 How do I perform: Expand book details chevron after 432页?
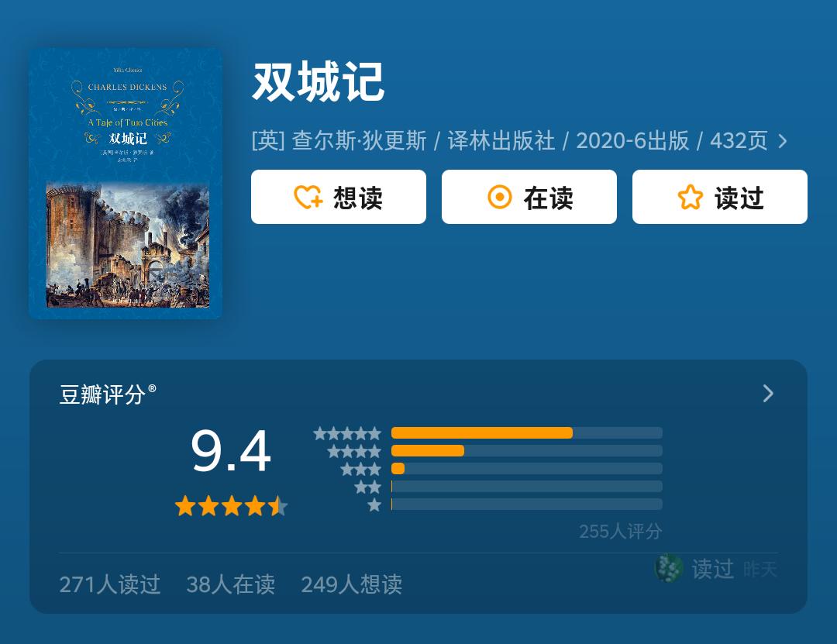[x=783, y=142]
